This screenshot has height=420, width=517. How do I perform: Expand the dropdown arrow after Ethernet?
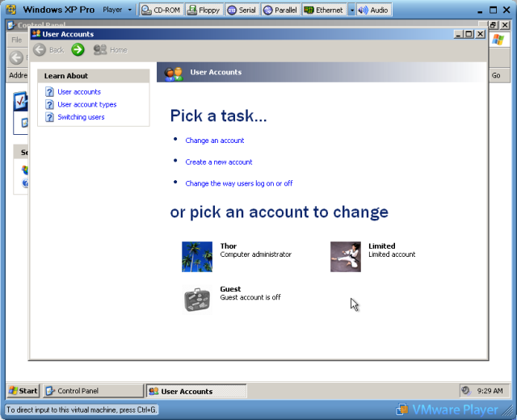click(x=352, y=10)
